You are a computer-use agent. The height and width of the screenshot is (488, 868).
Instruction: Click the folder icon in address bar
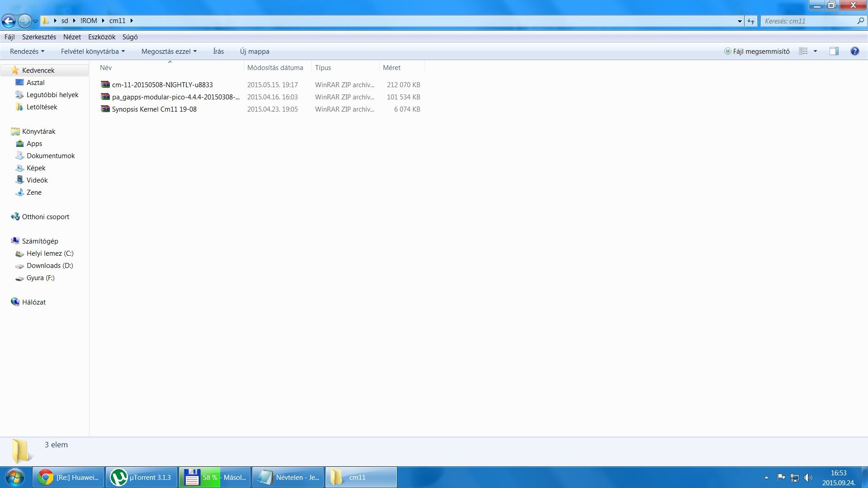point(46,21)
